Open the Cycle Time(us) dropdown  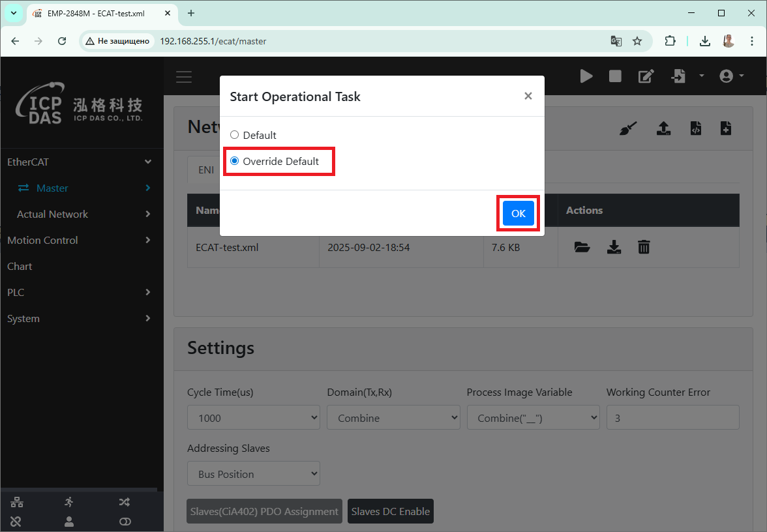[253, 418]
